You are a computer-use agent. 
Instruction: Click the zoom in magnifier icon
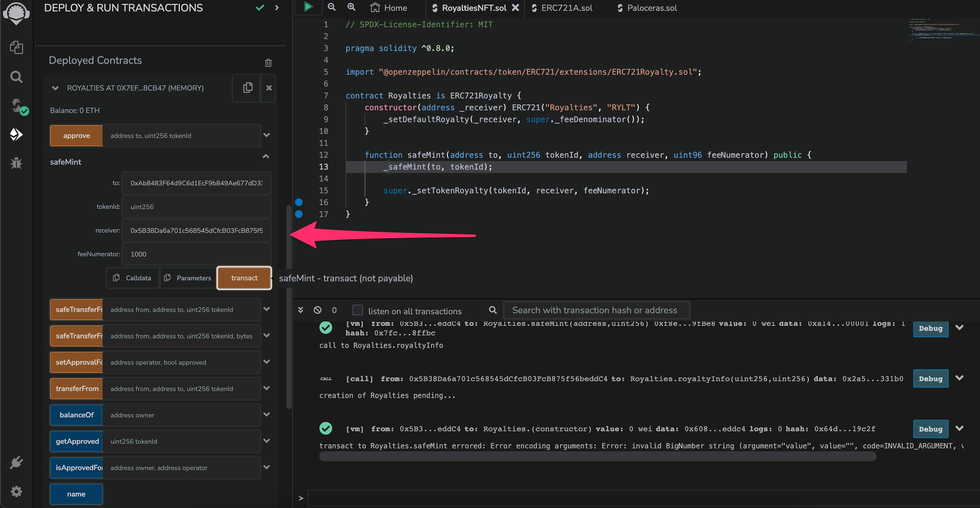(x=351, y=8)
